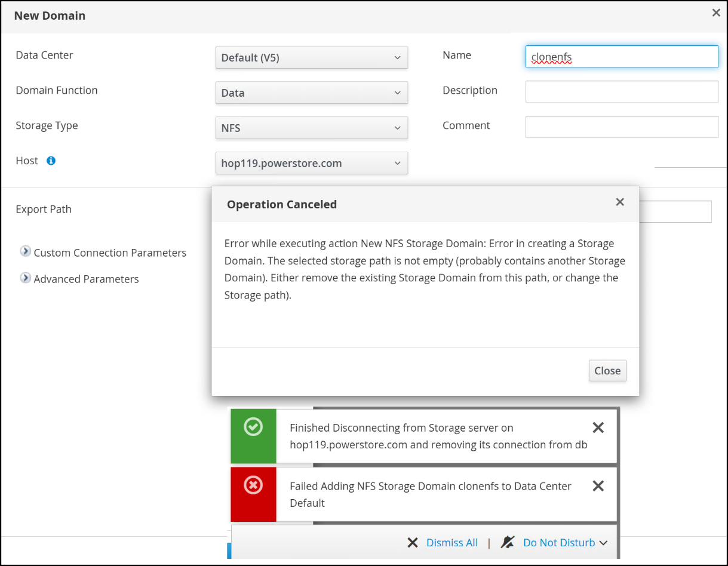Click the green success check icon
The height and width of the screenshot is (566, 728).
pyautogui.click(x=253, y=427)
